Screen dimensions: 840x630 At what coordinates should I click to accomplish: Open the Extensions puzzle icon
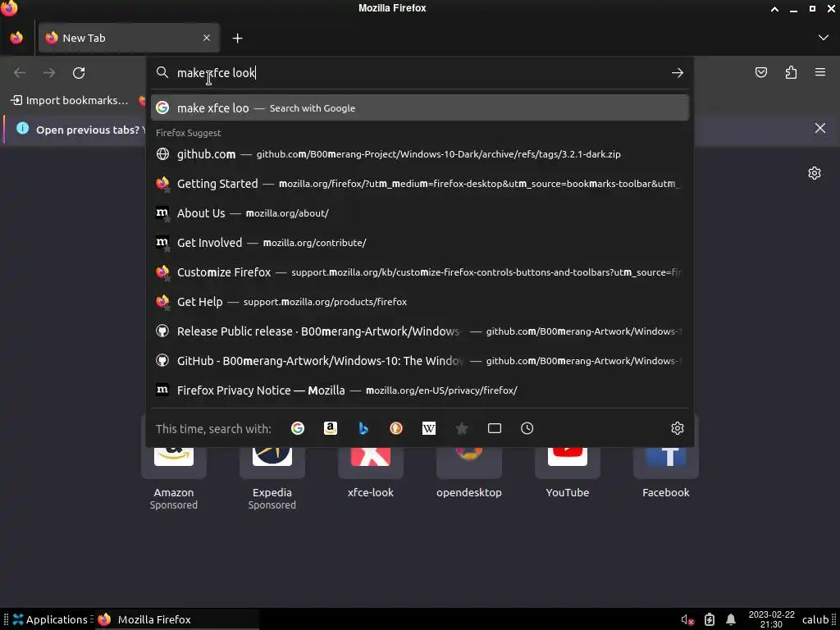coord(791,73)
